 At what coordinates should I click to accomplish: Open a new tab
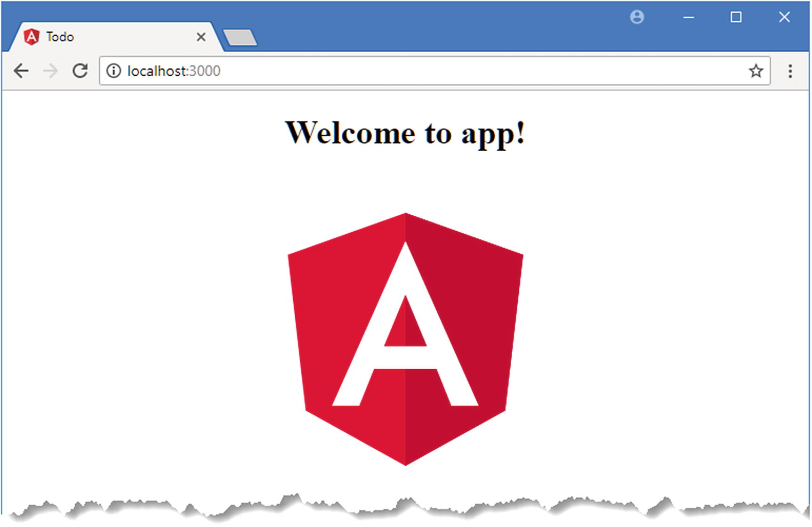240,38
